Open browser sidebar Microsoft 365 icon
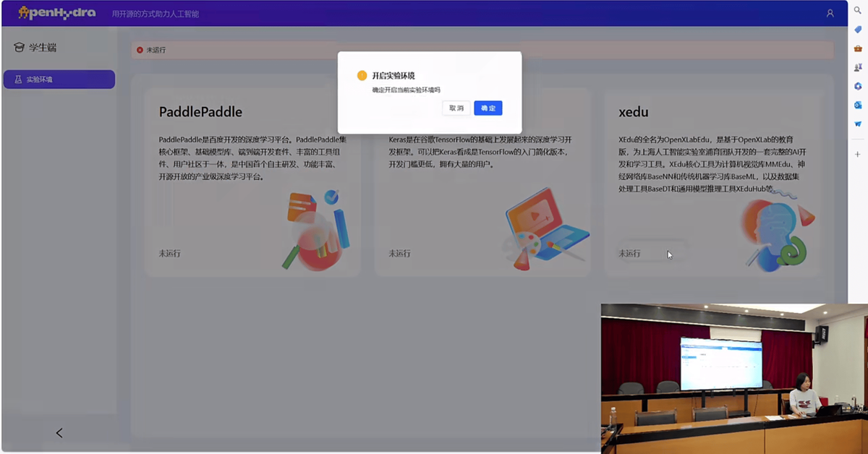 point(858,86)
